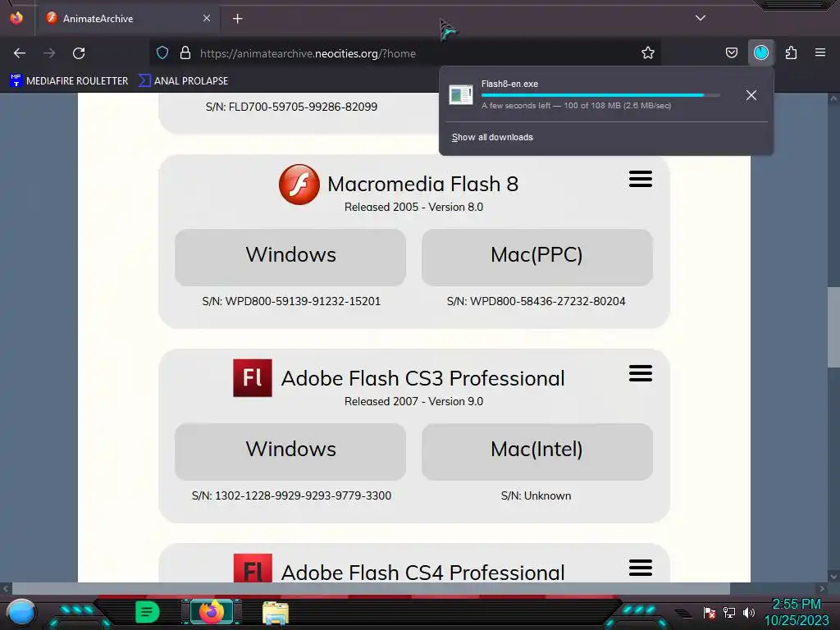The width and height of the screenshot is (840, 630).
Task: Click the scroll down arrow
Action: click(833, 577)
